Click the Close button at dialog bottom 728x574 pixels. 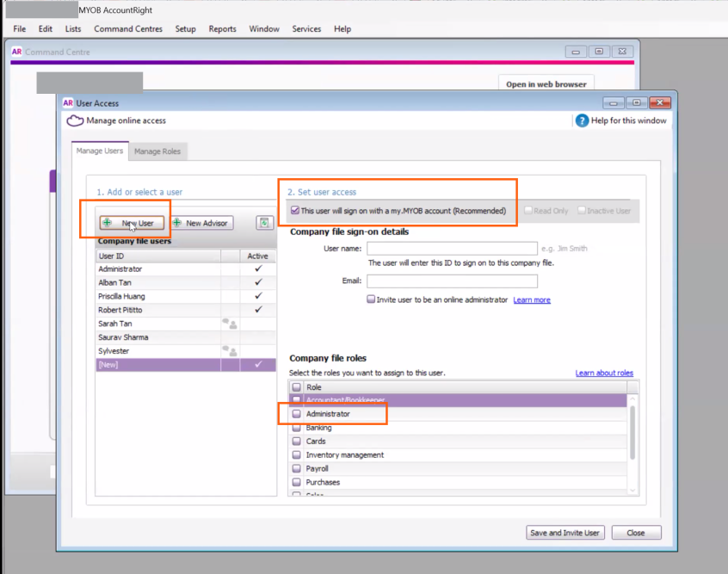click(636, 533)
